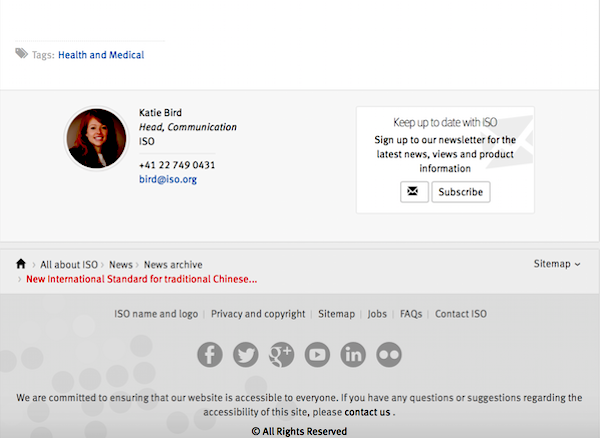Click the envelope icon button beside Subscribe
The height and width of the screenshot is (438, 600).
click(414, 192)
